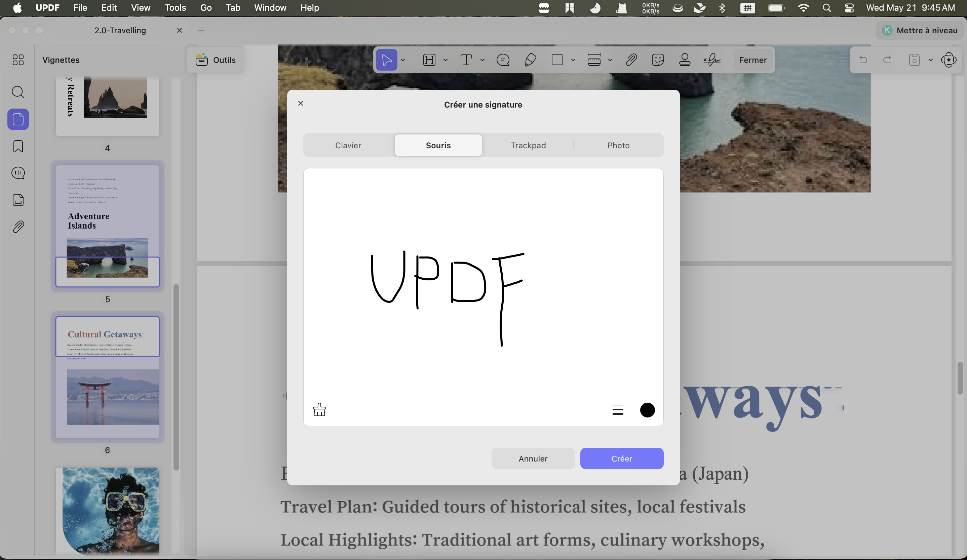The height and width of the screenshot is (560, 967).
Task: Add a new tab with plus button
Action: pos(201,30)
